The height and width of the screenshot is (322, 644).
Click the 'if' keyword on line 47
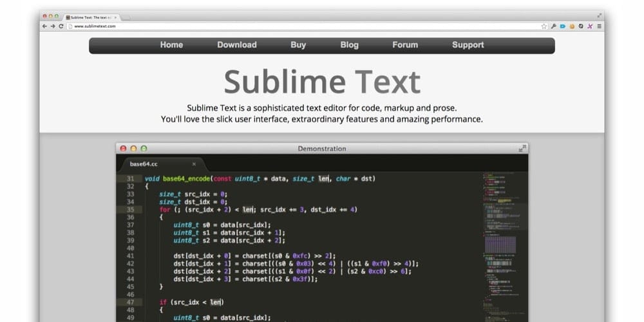[163, 302]
